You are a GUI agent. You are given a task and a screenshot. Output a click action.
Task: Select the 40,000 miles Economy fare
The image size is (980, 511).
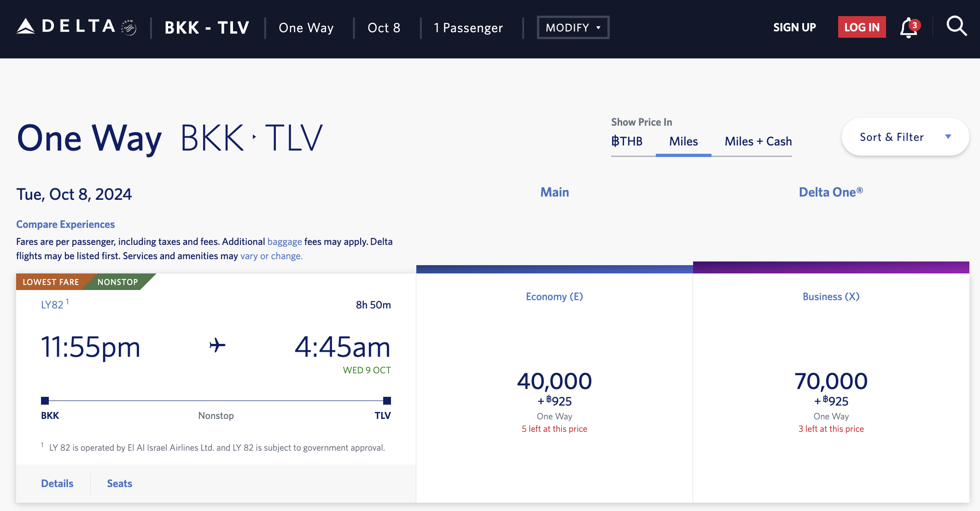coord(554,381)
